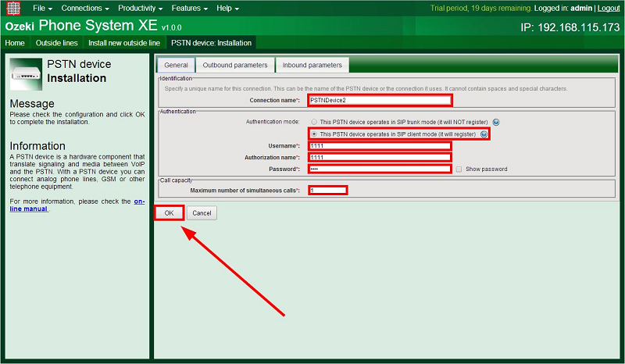
Task: Switch to the General tab
Action: [176, 65]
